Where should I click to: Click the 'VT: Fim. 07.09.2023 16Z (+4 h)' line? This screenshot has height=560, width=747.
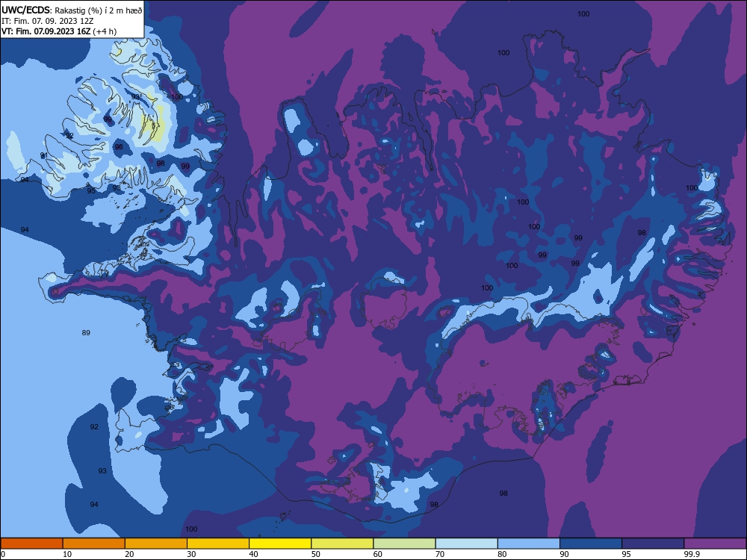[x=58, y=31]
